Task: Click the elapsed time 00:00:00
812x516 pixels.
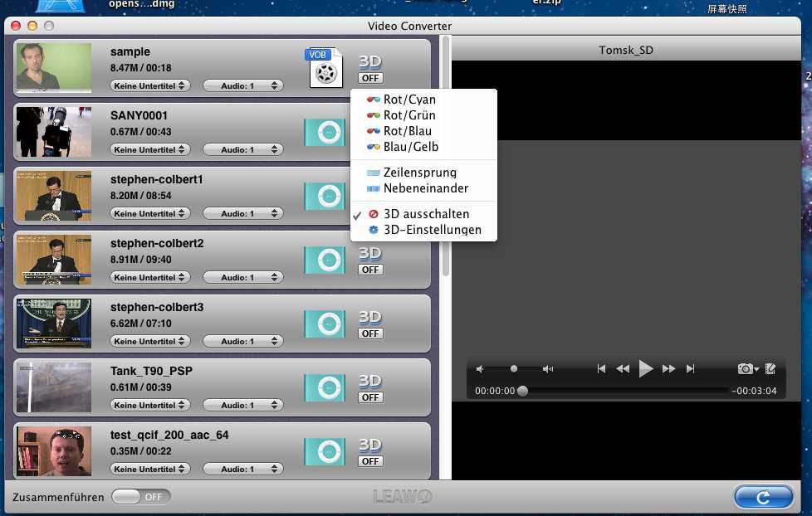Action: (495, 391)
